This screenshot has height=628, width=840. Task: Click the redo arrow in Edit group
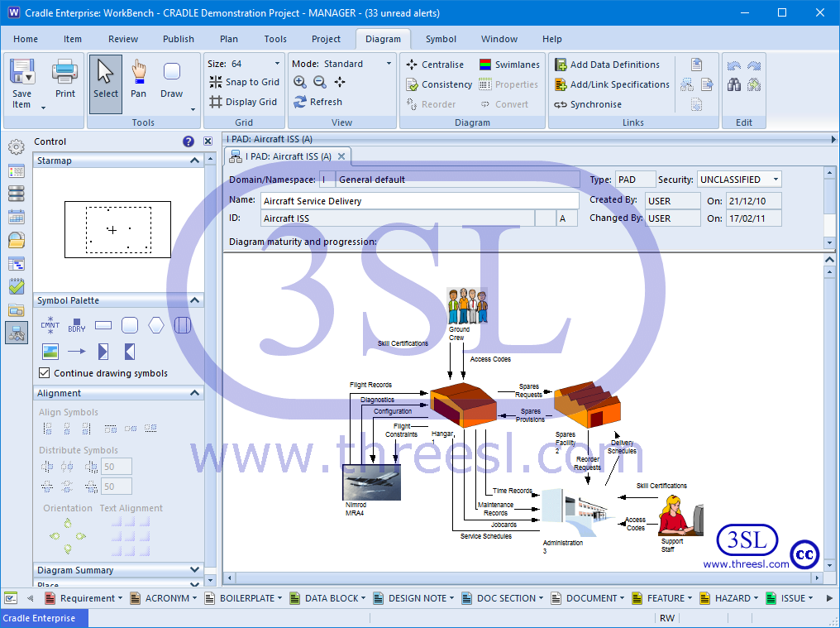(x=754, y=65)
